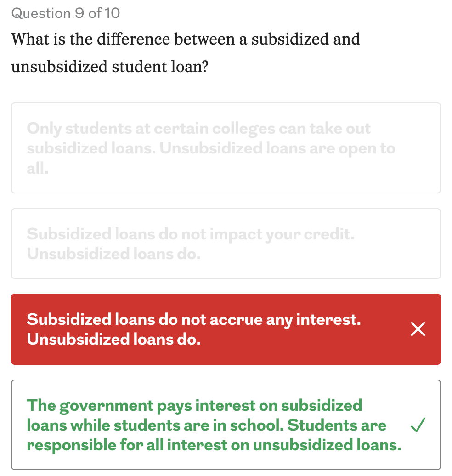Screen dimensions: 452x476
Task: Choose the answer about impacting your credit
Action: click(x=226, y=244)
